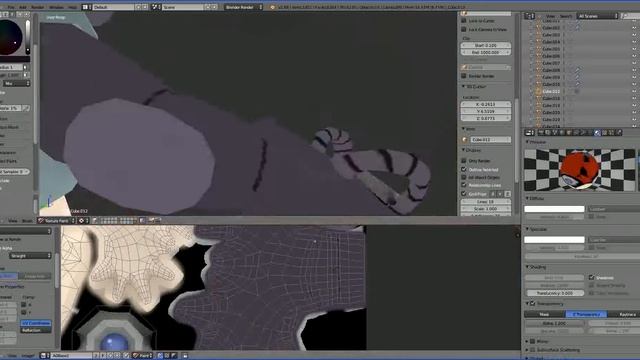Toggle the Transparency panel checkbox
Image resolution: width=640 pixels, height=360 pixels.
(x=533, y=304)
